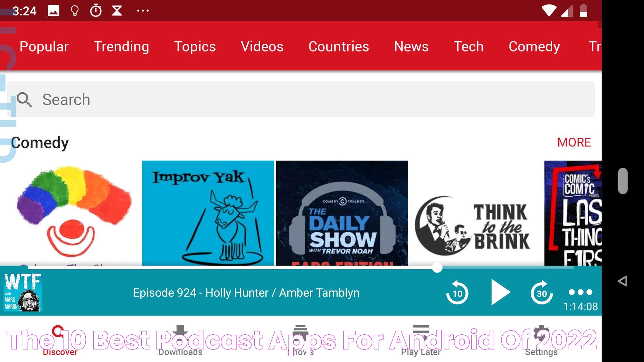Skip forward 30 seconds
Image resolution: width=644 pixels, height=362 pixels.
coord(542,292)
